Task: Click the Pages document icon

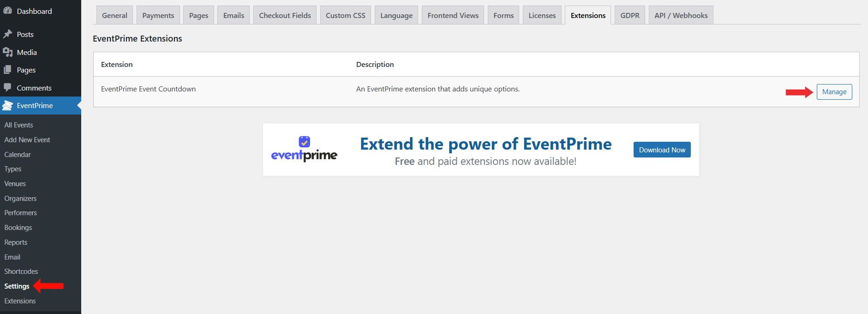Action: 7,70
